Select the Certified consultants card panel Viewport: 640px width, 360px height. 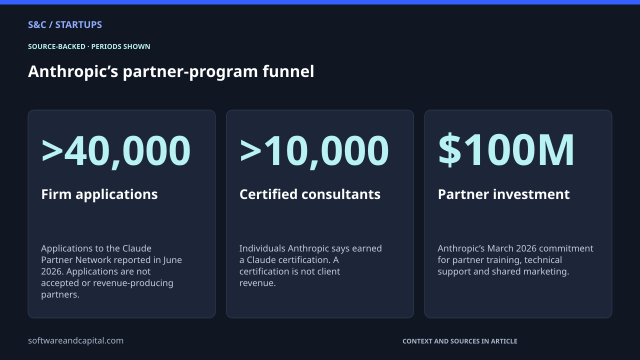pos(320,214)
